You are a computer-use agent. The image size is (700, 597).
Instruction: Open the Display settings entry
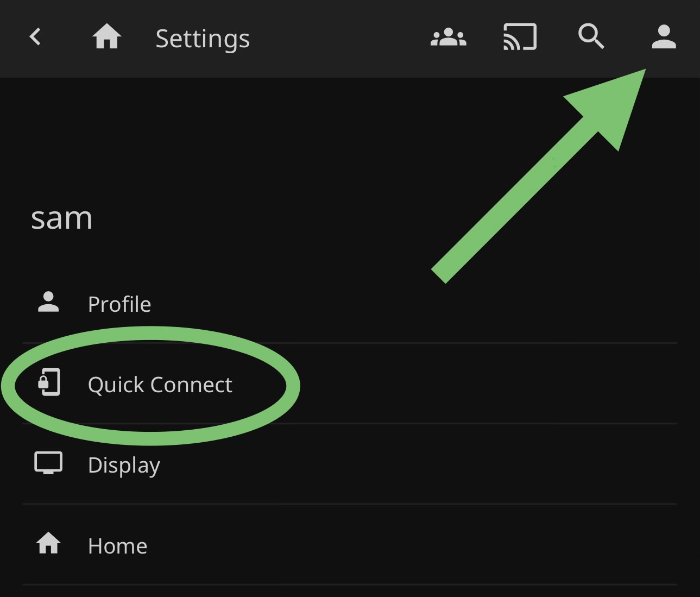(x=124, y=466)
